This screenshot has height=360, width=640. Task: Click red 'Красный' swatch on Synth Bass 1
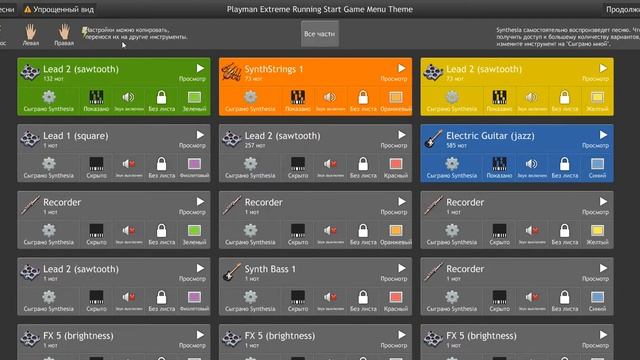tap(396, 297)
